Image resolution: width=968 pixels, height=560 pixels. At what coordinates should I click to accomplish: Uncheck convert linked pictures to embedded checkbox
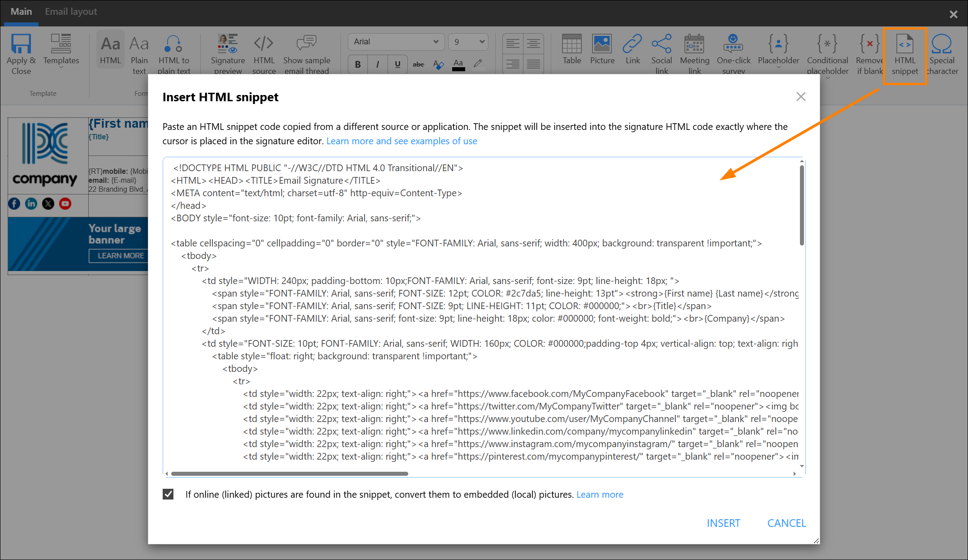(168, 494)
